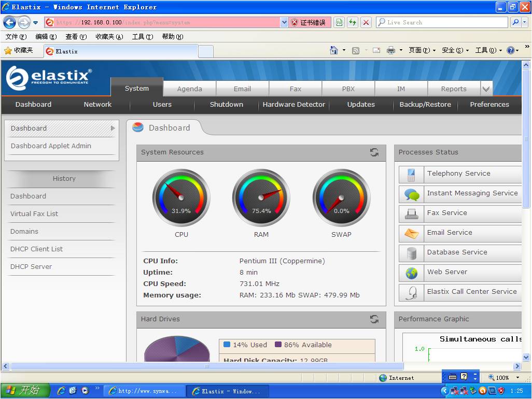The width and height of the screenshot is (532, 399).
Task: Open the 编辑(E) Edit menu
Action: (46, 37)
